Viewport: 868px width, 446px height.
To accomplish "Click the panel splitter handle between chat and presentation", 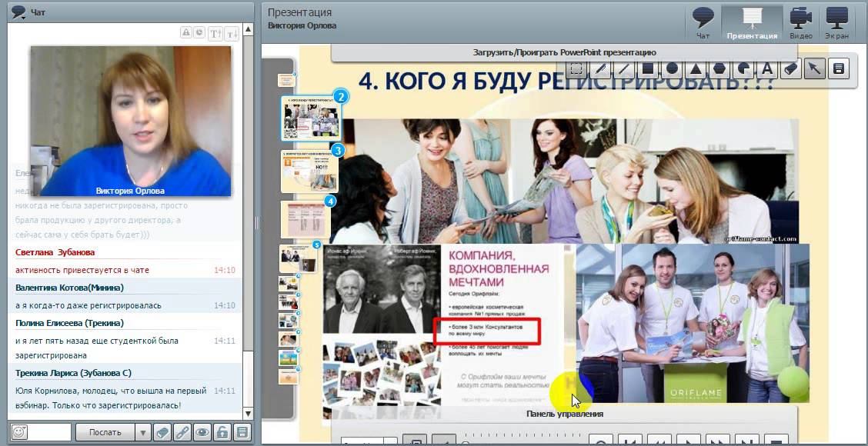I will coord(257,223).
